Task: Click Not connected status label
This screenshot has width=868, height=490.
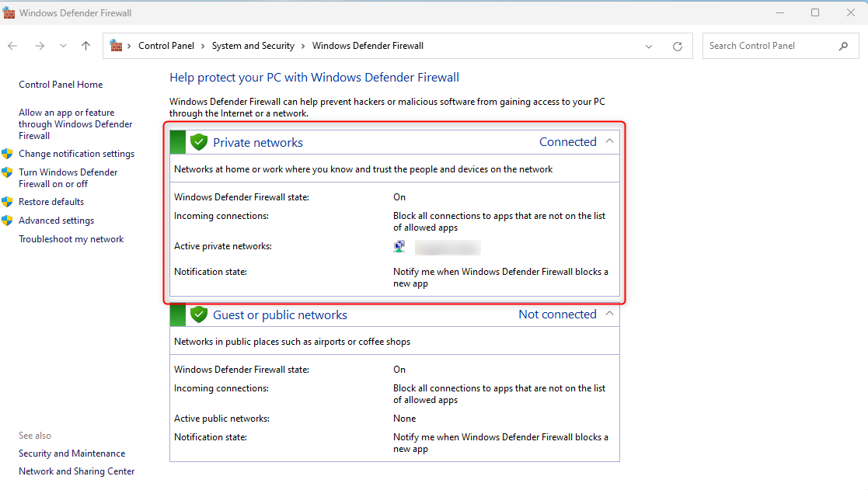Action: pyautogui.click(x=557, y=315)
